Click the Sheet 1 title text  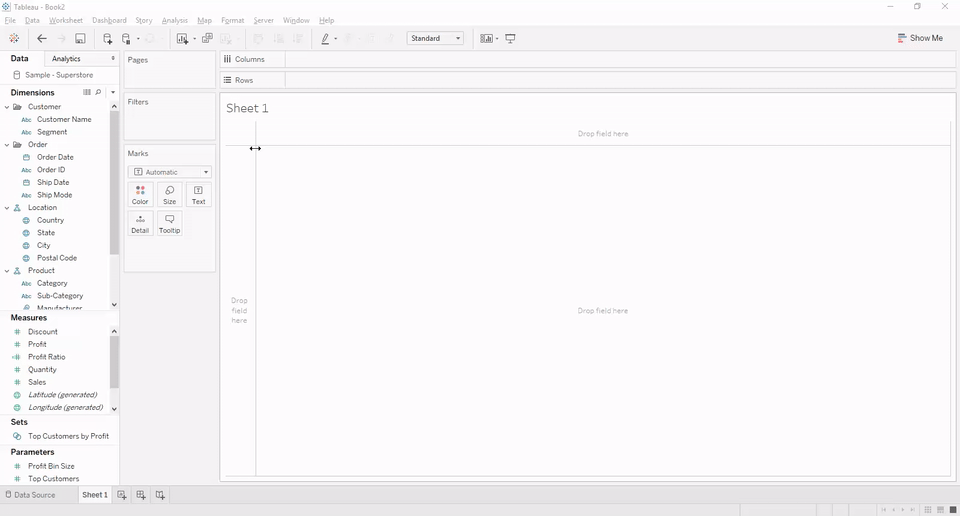coord(247,108)
